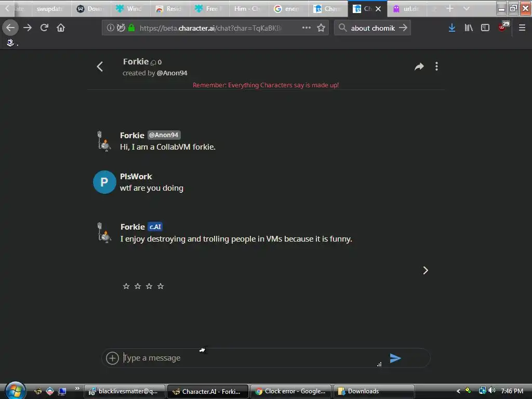Open Clock error - Google taskbar window
The width and height of the screenshot is (532, 399).
[291, 391]
